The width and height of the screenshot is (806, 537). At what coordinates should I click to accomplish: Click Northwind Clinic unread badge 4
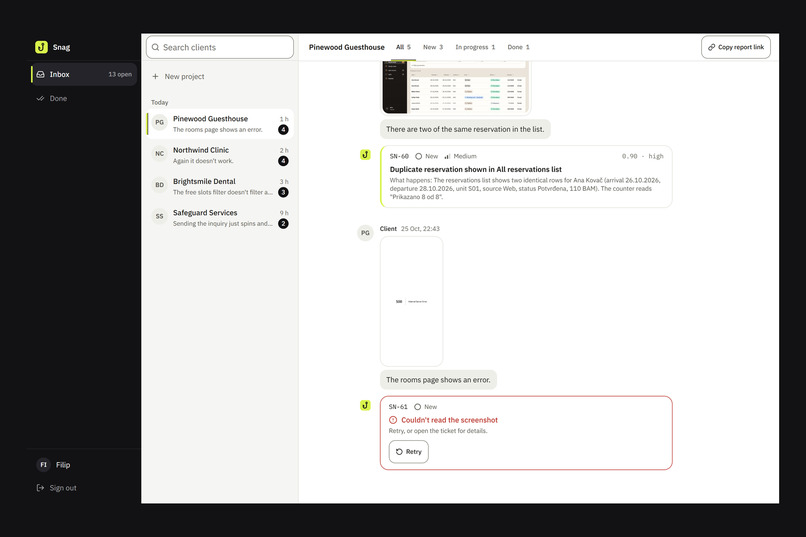coord(283,161)
